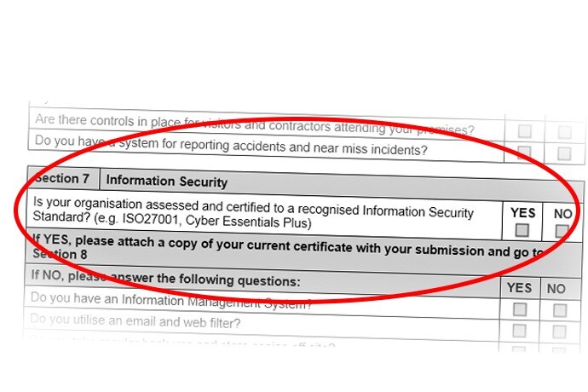Mark NO for email and web filter

tap(559, 331)
